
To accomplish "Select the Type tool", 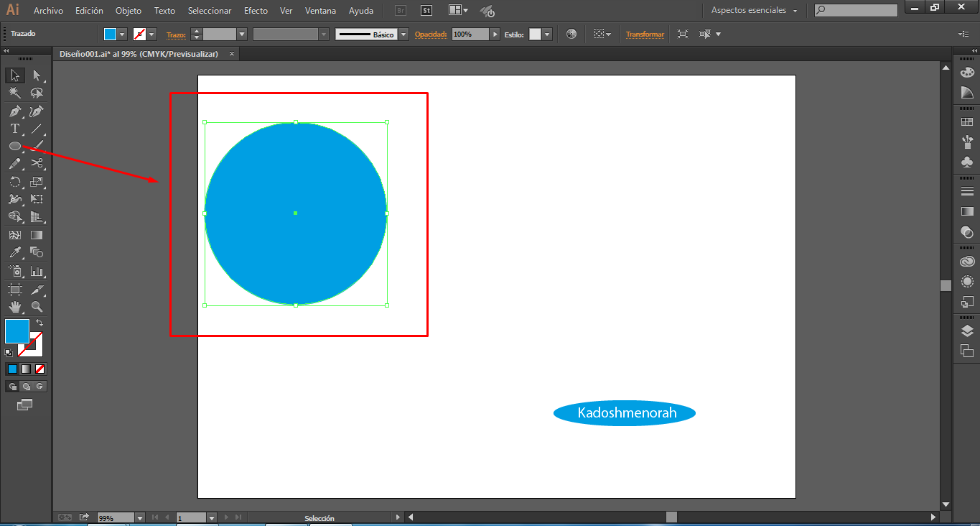I will tap(15, 129).
